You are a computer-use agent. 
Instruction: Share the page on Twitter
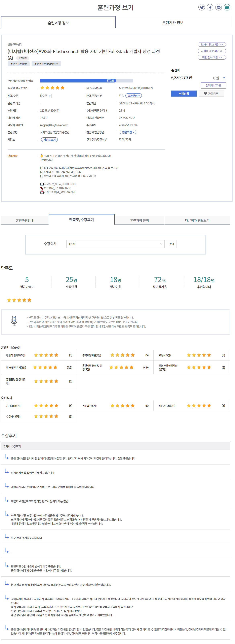pos(202,7)
